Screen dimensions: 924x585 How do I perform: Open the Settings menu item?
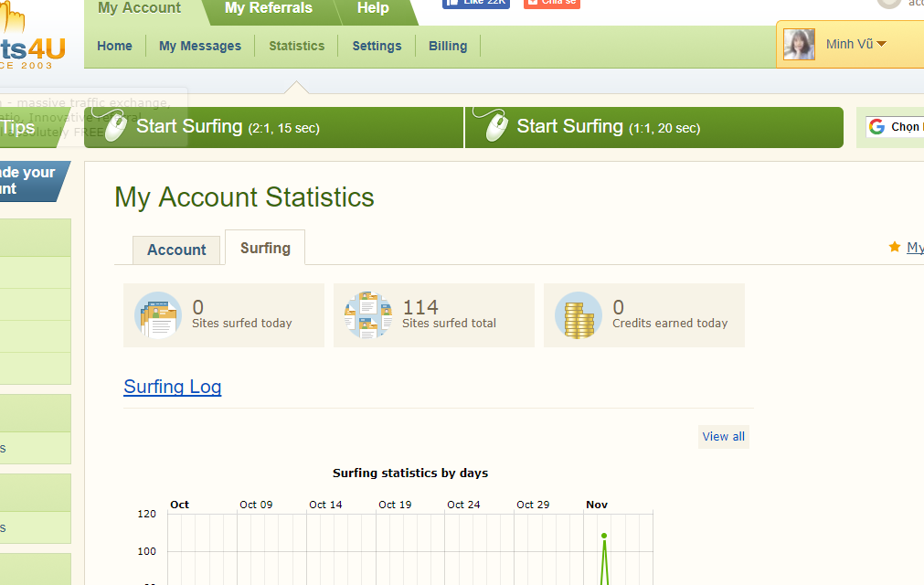(x=377, y=46)
